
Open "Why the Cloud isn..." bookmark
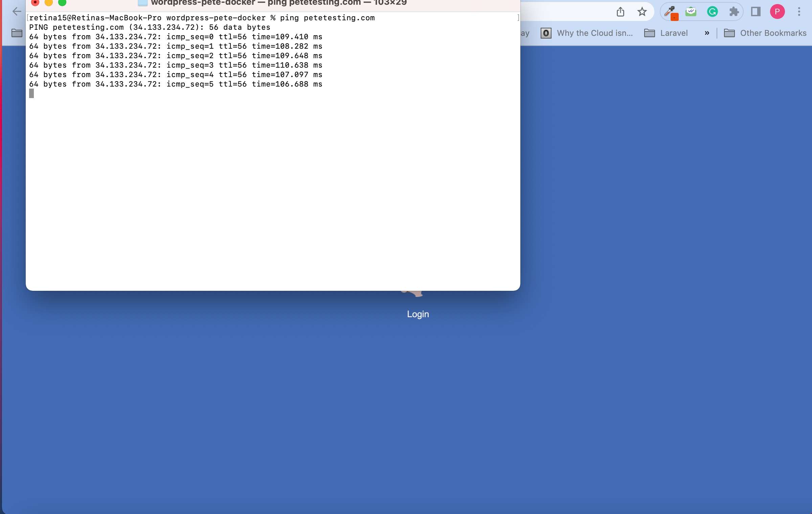(587, 33)
